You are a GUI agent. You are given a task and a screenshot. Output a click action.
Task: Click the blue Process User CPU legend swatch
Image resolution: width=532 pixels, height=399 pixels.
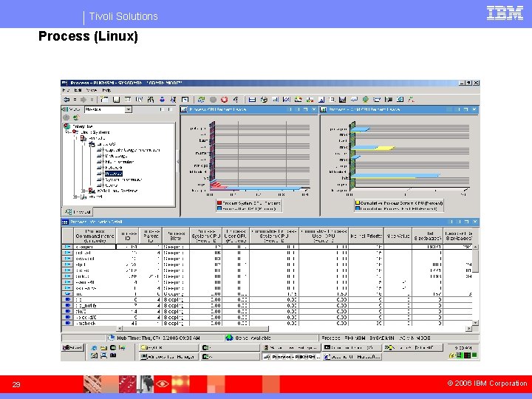[219, 208]
